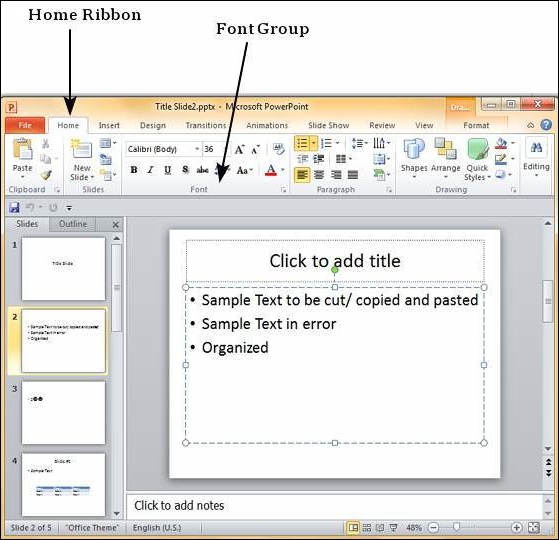The width and height of the screenshot is (559, 540).
Task: Choose Shape Outline pen icon
Action: (x=501, y=159)
